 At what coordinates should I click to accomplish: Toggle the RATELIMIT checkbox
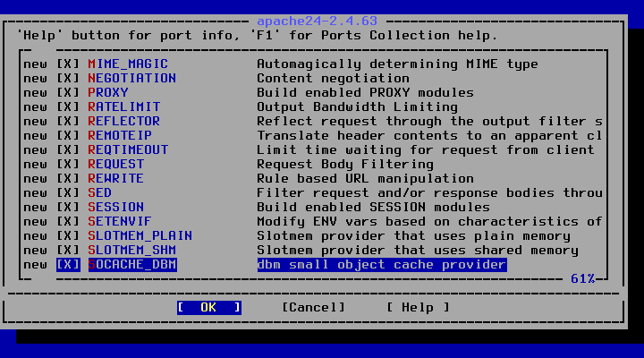68,107
